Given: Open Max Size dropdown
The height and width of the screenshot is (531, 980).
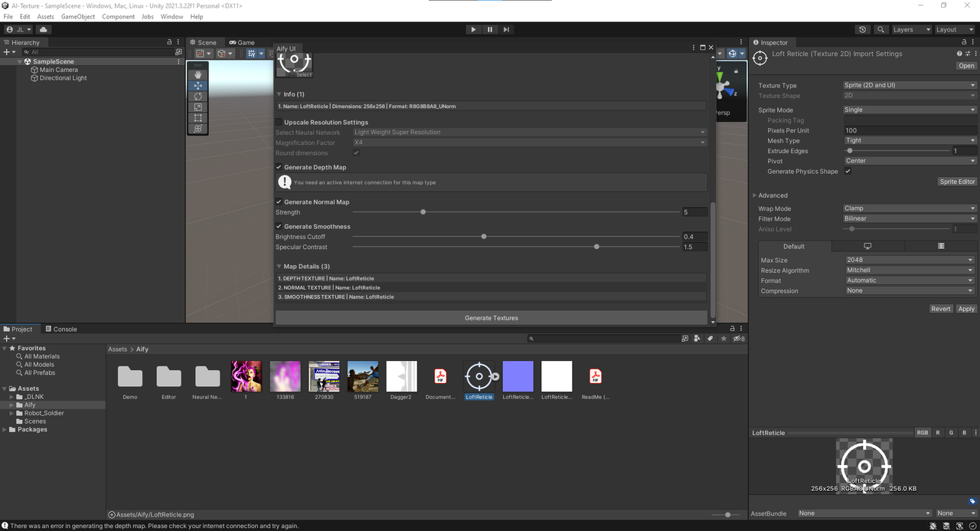Looking at the screenshot, I should pos(910,260).
